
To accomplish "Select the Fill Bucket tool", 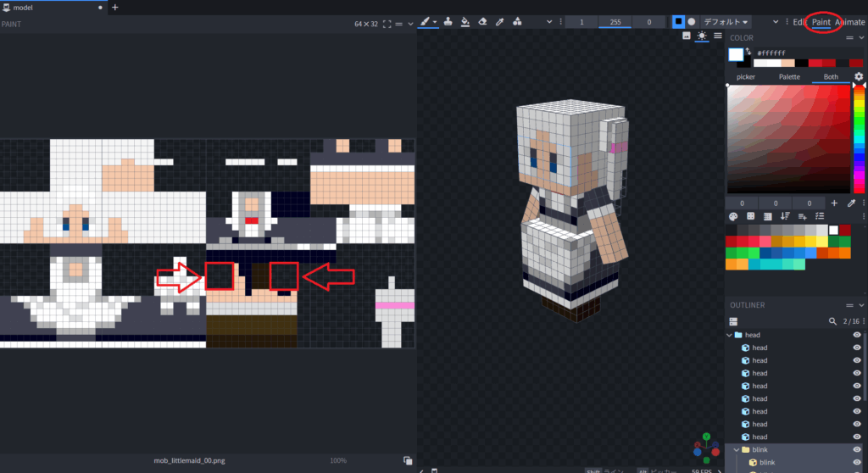I will pos(465,22).
